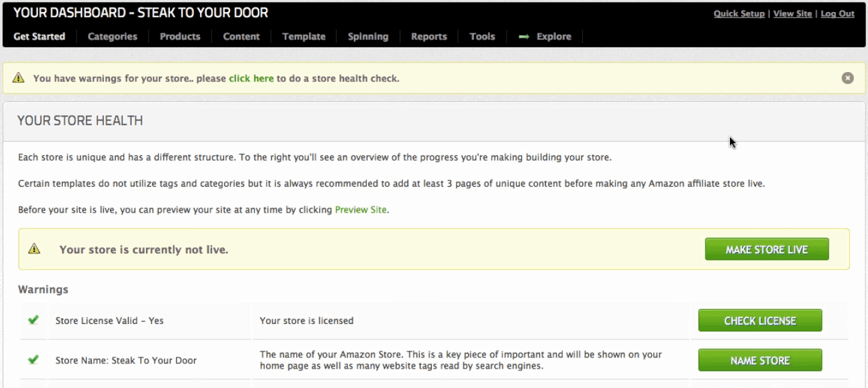Click the warning triangle icon in top banner
The image size is (868, 388).
coord(19,78)
